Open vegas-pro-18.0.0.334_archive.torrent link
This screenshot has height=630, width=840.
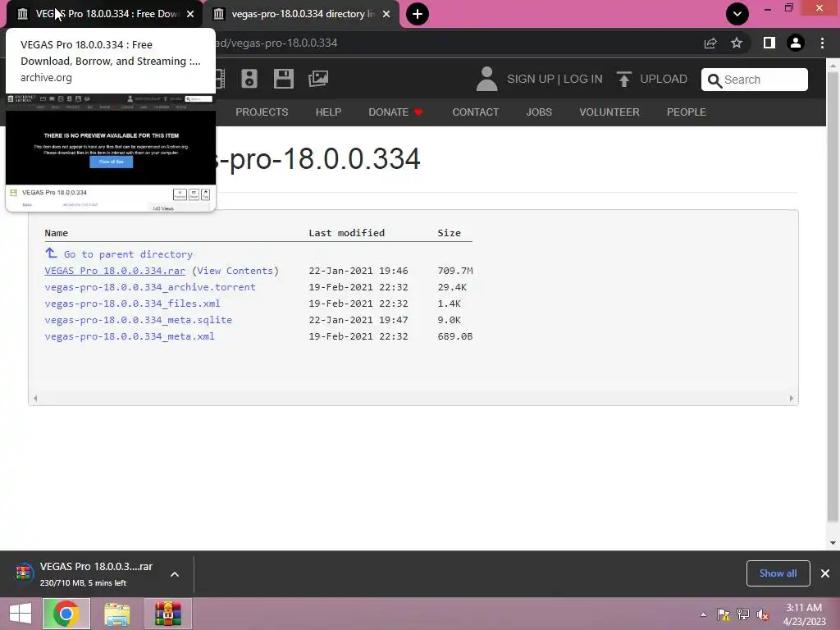tap(150, 287)
